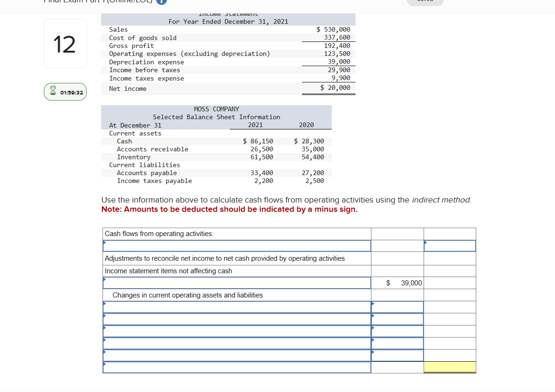Image resolution: width=555 pixels, height=392 pixels.
Task: Click the question number 12 panel
Action: click(65, 43)
